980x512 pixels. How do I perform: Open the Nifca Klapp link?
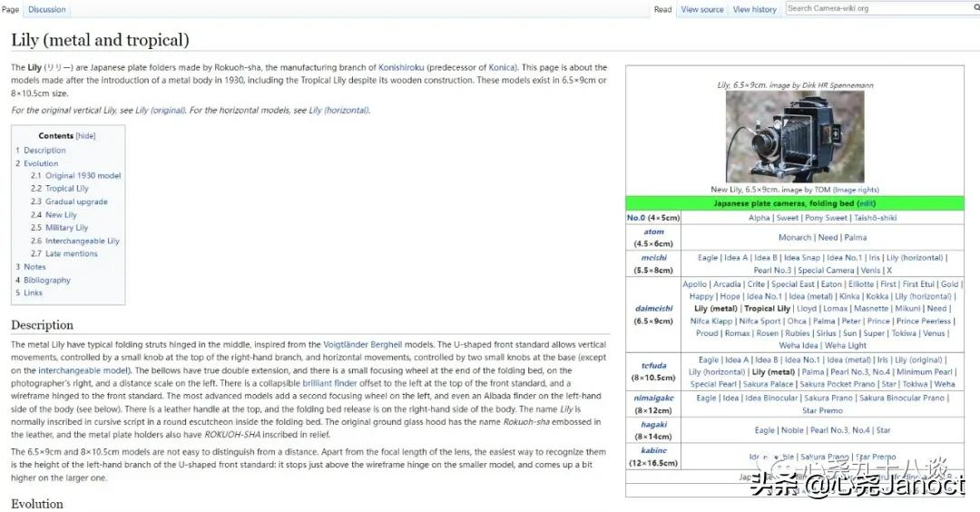coord(711,320)
